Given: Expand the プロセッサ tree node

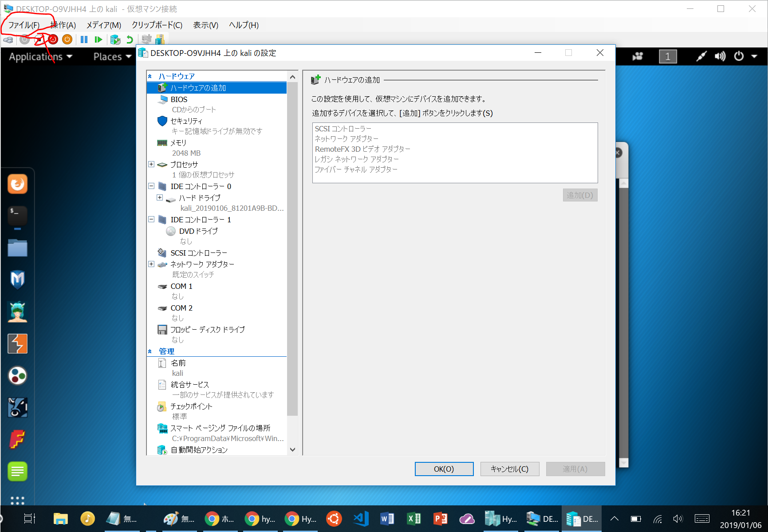Looking at the screenshot, I should point(151,164).
